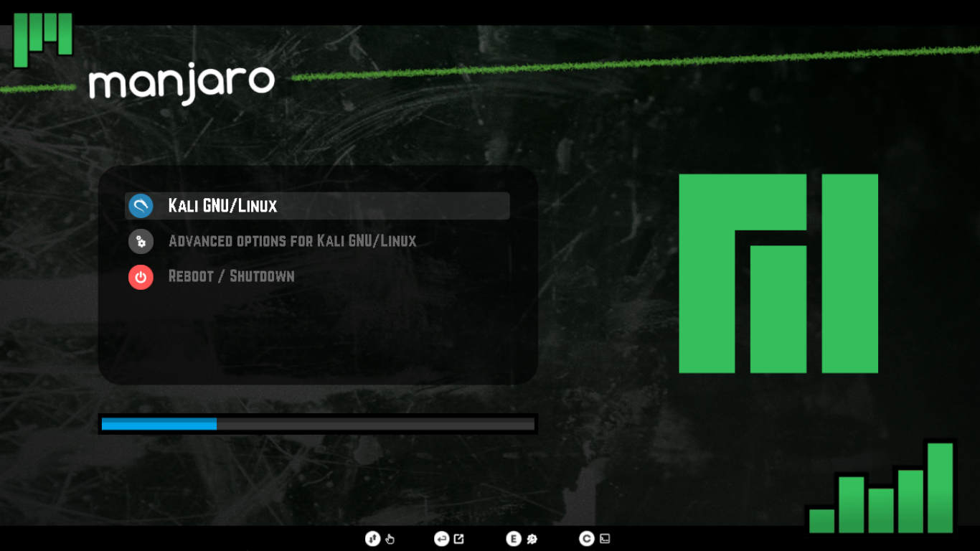Screen dimensions: 980x551
Task: Click the E key hint icon
Action: (513, 539)
